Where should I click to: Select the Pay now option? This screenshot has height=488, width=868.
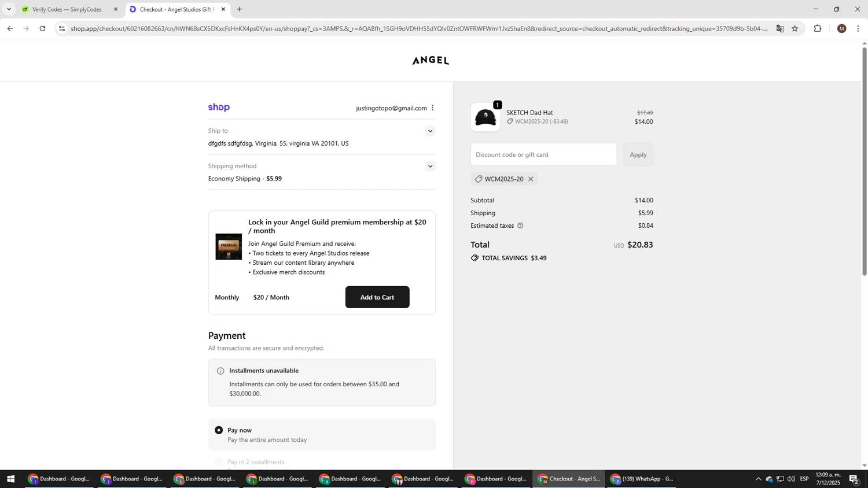(219, 430)
